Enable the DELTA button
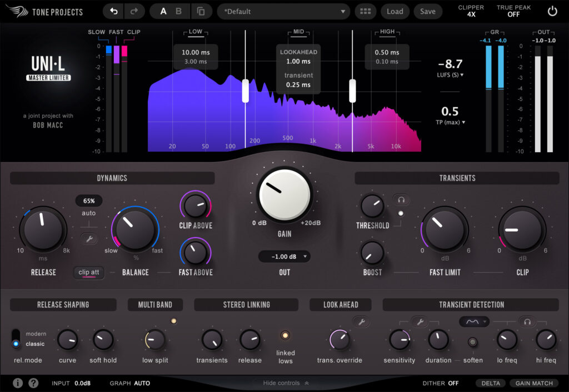The image size is (569, 392). (x=491, y=383)
